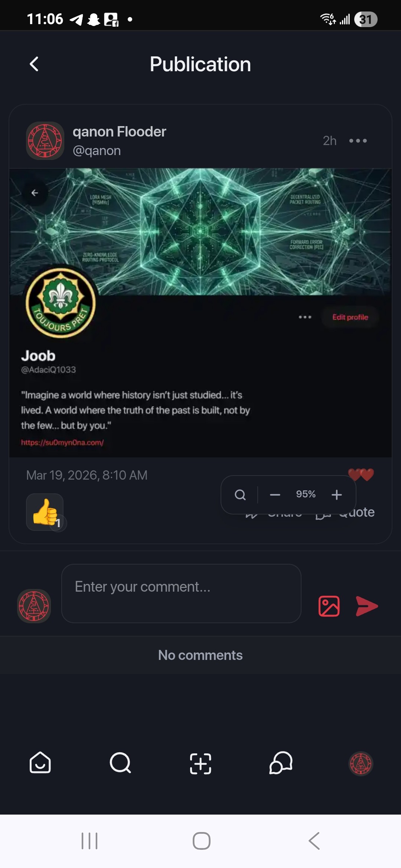The height and width of the screenshot is (868, 401).
Task: Send the comment with the red arrow
Action: click(366, 606)
